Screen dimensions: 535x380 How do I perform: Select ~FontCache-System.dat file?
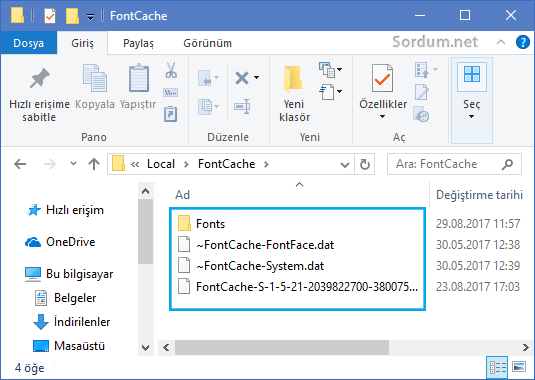260,266
